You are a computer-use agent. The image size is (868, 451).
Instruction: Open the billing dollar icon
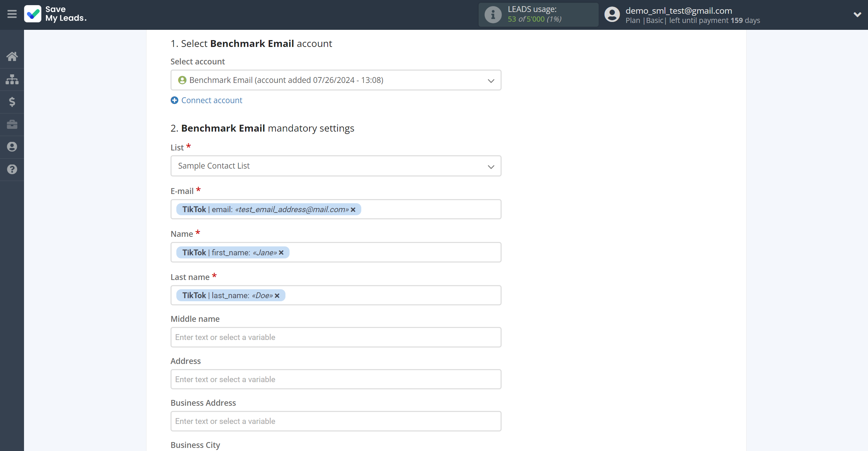point(12,102)
